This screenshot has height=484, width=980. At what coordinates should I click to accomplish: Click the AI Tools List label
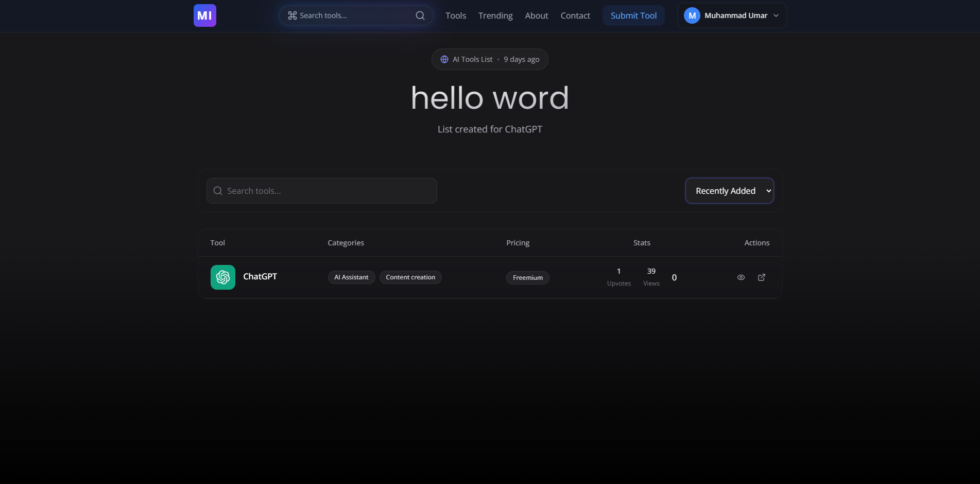[x=472, y=59]
